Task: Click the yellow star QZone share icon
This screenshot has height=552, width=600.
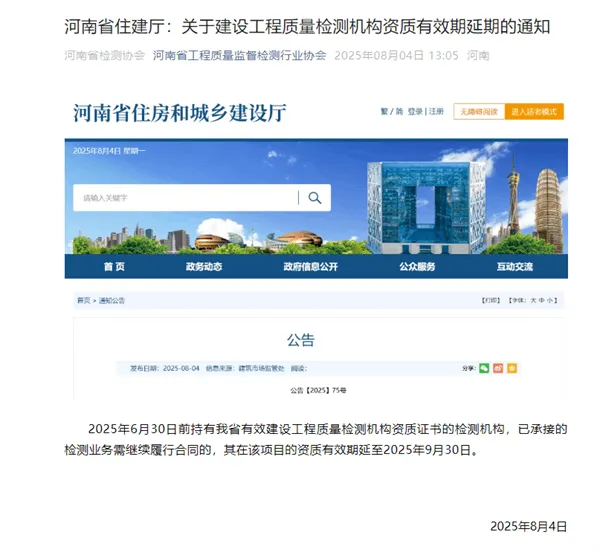Action: tap(512, 368)
